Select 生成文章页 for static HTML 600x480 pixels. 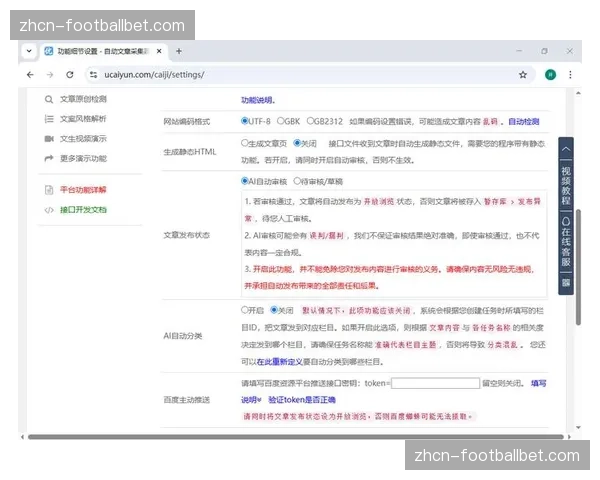(x=245, y=143)
